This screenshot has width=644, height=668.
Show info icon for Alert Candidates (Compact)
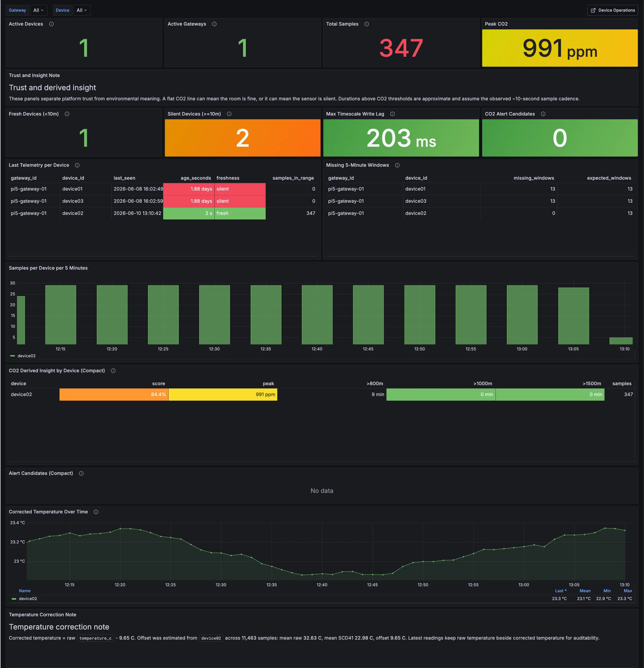81,473
